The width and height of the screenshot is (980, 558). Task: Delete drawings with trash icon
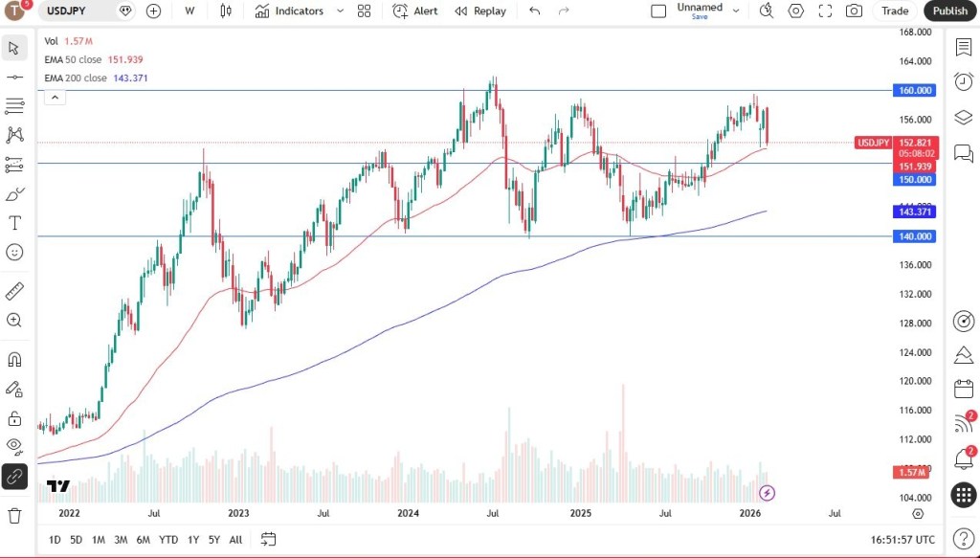point(14,516)
